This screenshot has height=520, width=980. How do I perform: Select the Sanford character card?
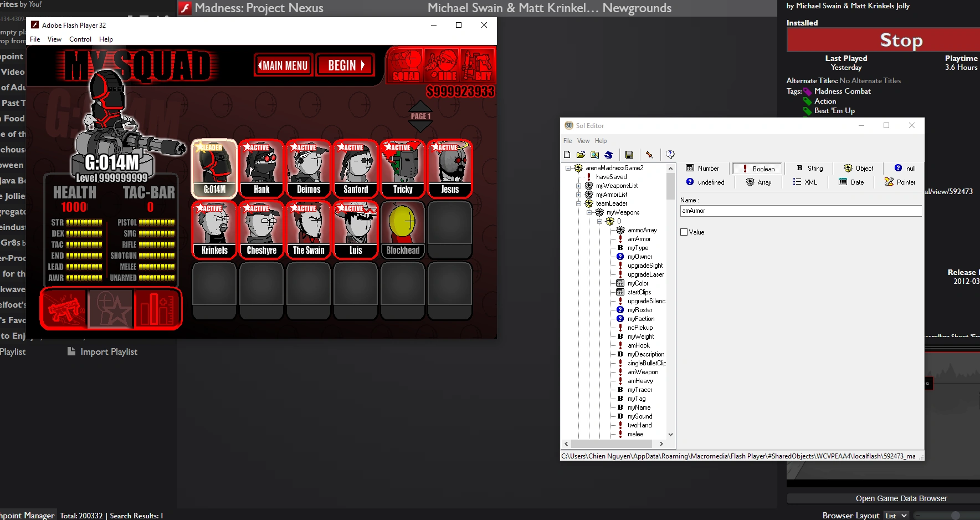click(x=356, y=169)
